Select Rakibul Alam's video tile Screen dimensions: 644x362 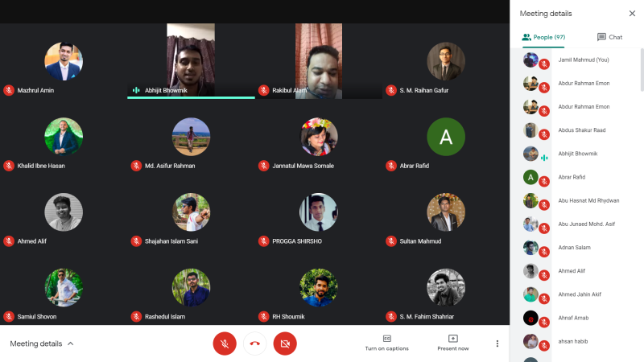319,60
